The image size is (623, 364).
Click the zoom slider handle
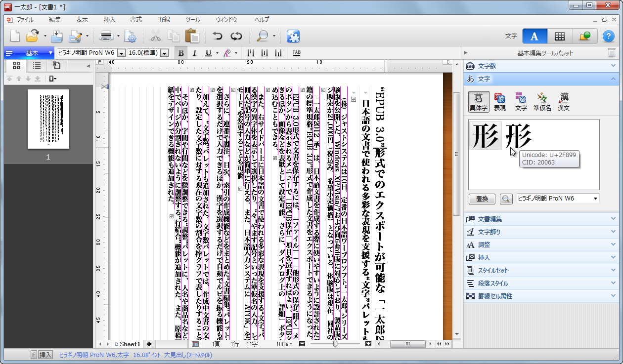click(335, 344)
